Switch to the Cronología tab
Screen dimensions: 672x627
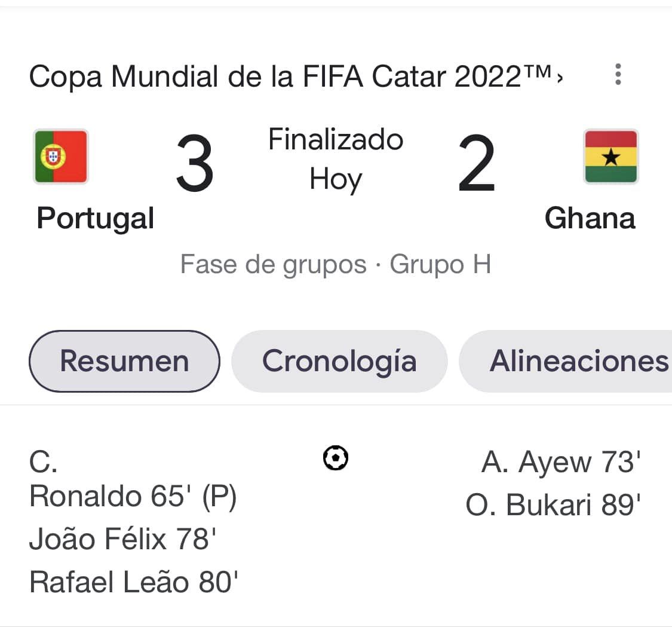(x=339, y=361)
